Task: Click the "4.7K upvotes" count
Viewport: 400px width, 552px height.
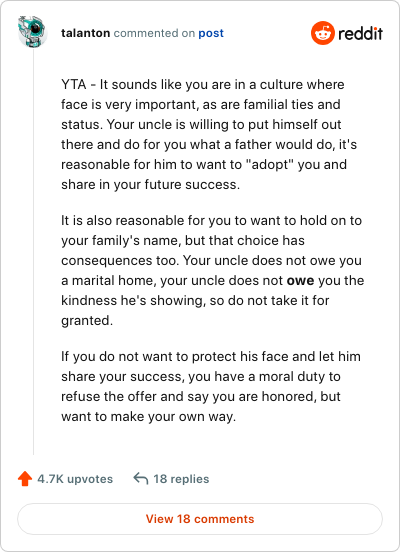Action: point(75,479)
